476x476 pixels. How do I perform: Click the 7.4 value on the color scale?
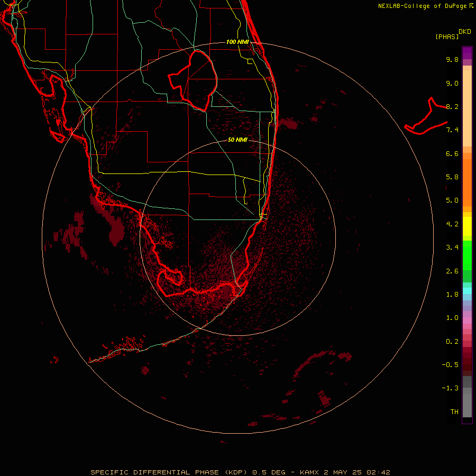pyautogui.click(x=452, y=130)
